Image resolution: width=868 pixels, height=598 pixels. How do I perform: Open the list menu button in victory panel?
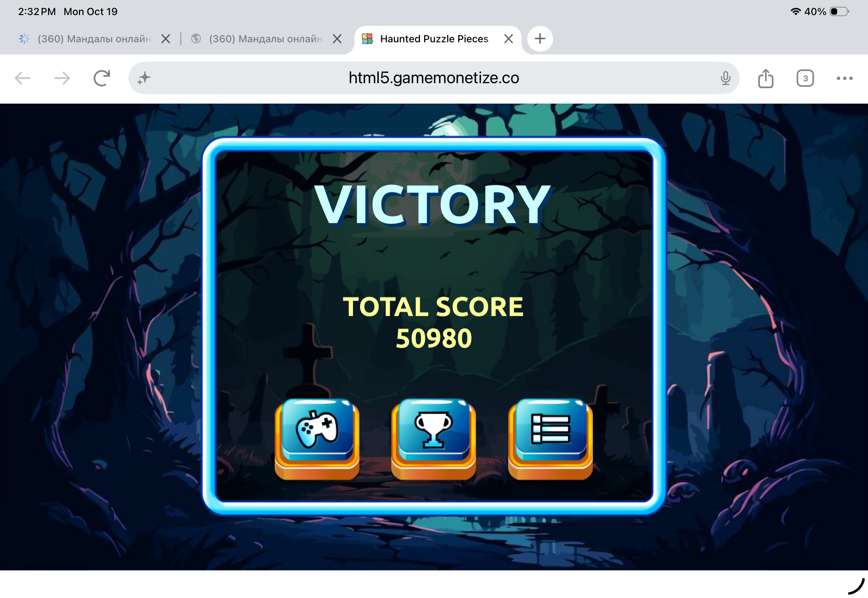[x=550, y=439]
